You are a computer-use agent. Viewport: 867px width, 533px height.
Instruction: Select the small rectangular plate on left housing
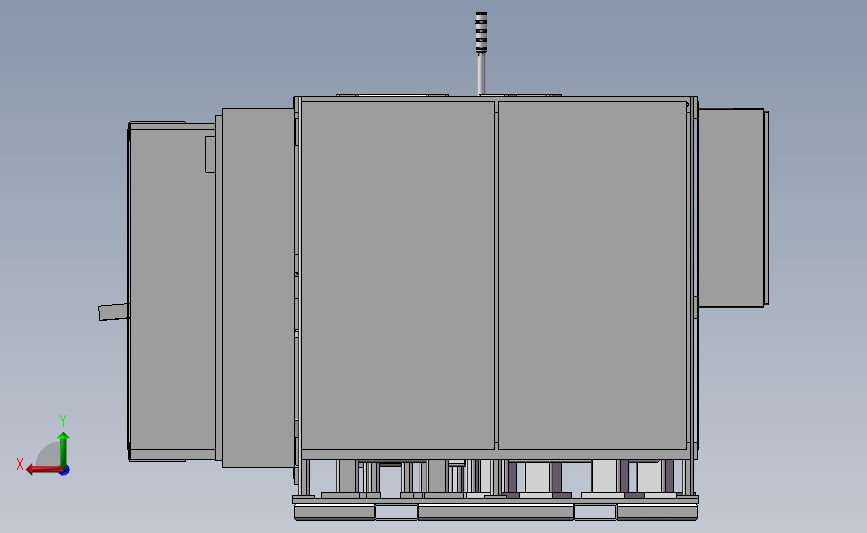[x=210, y=154]
